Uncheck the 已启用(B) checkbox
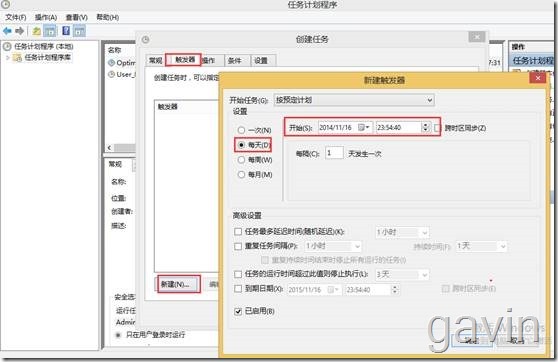This screenshot has width=558, height=362. point(238,311)
